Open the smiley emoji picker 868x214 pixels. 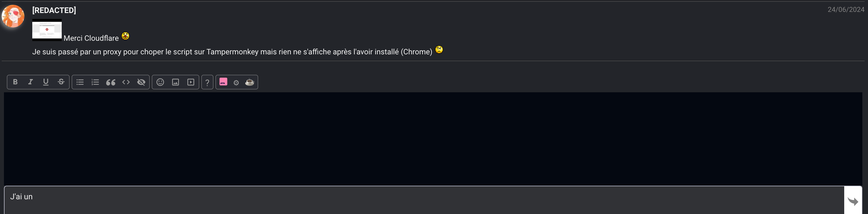(160, 82)
